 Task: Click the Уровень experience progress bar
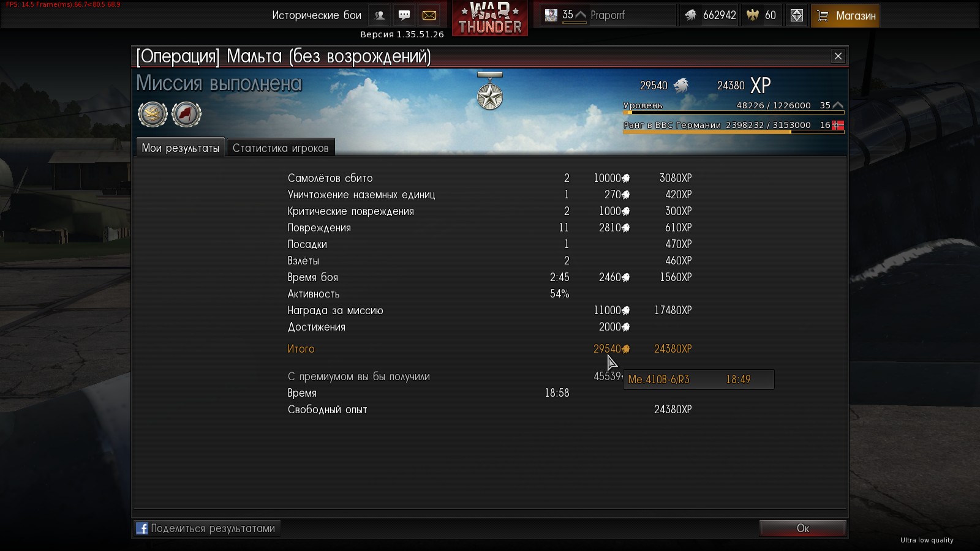(x=734, y=113)
